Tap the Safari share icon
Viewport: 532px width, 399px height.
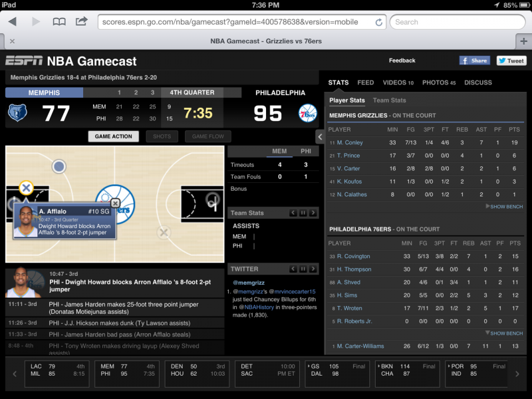coord(81,21)
